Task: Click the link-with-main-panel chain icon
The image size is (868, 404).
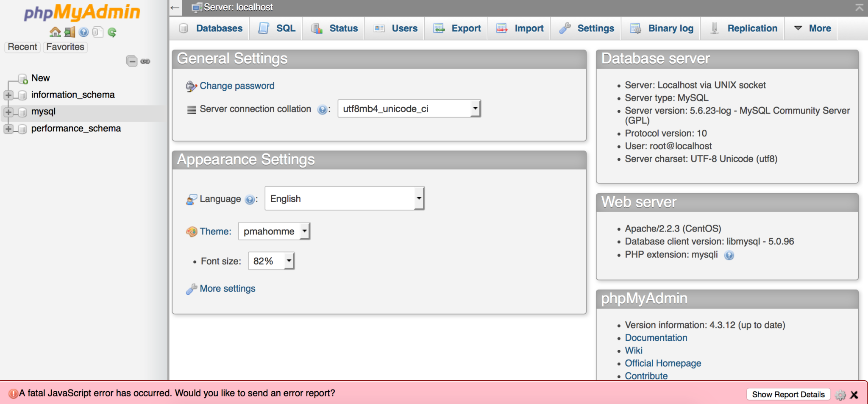Action: click(145, 61)
